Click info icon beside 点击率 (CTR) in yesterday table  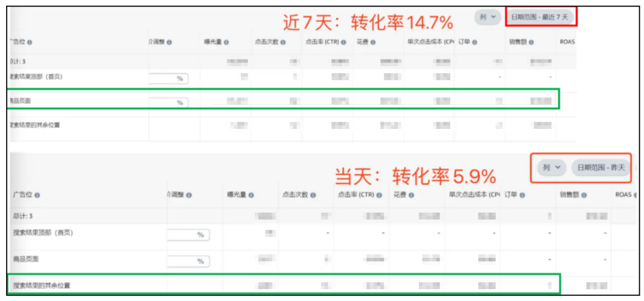click(x=379, y=195)
